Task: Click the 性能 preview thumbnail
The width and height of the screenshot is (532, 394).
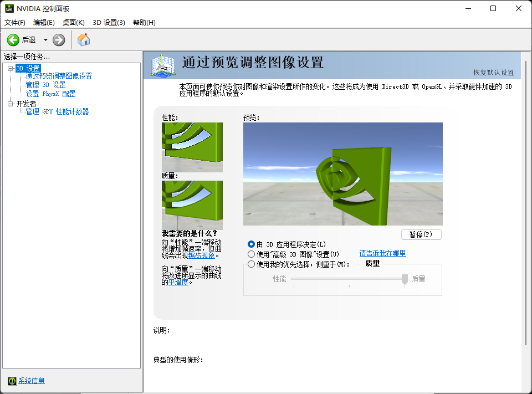Action: [192, 147]
